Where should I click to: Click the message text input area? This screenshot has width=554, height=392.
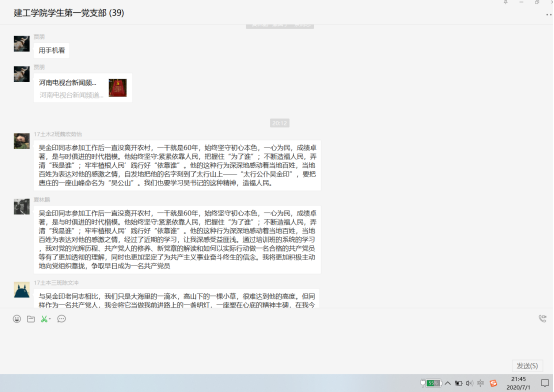coord(276,343)
